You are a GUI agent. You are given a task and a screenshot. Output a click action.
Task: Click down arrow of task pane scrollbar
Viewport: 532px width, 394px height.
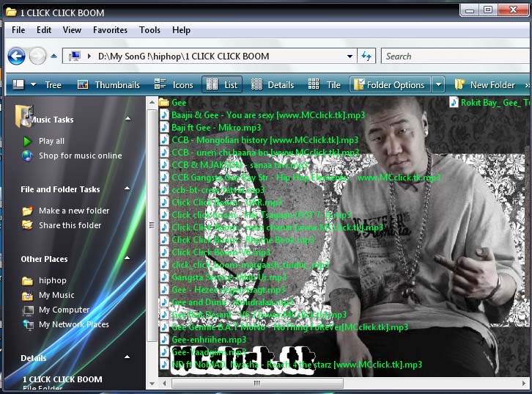pyautogui.click(x=152, y=384)
